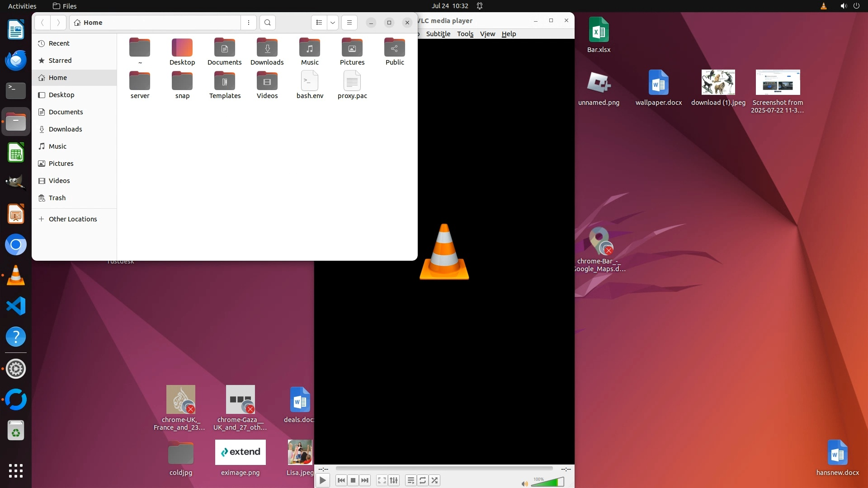Image resolution: width=868 pixels, height=488 pixels.
Task: Open the Subtitle menu in VLC
Action: pos(438,34)
